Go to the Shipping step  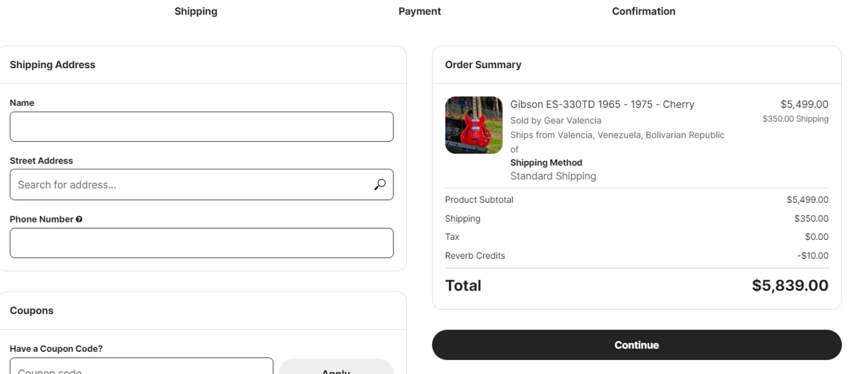tap(196, 11)
